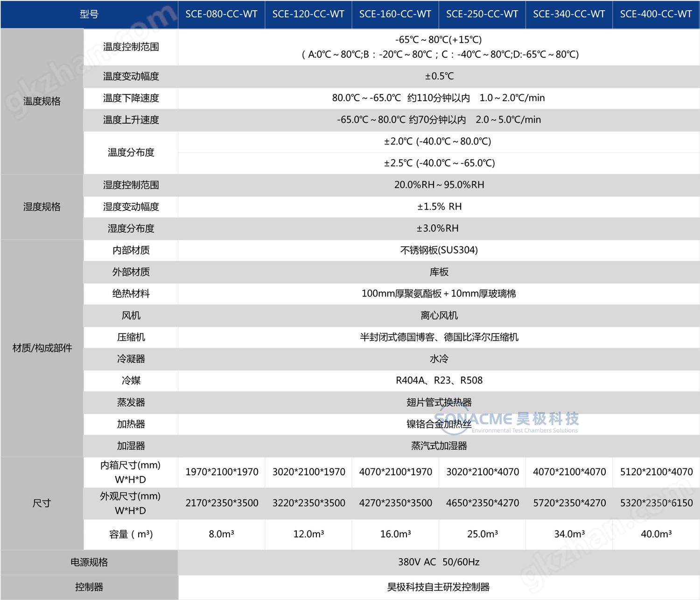The height and width of the screenshot is (600, 700).
Task: Select the 型号 header cell
Action: tap(89, 14)
